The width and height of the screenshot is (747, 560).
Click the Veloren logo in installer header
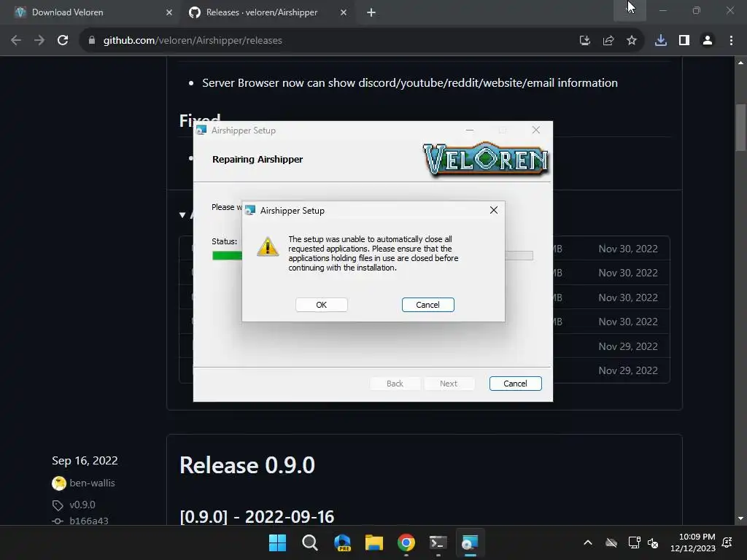click(486, 159)
